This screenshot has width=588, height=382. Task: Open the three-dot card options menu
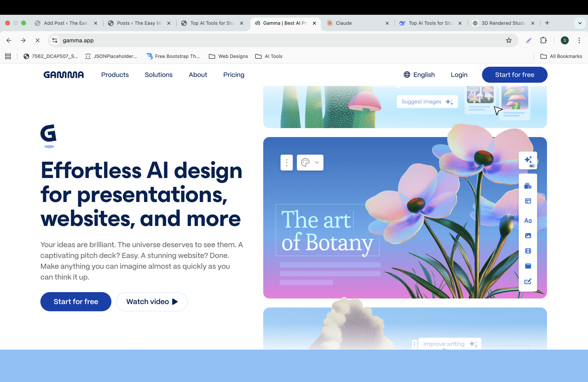coord(286,162)
